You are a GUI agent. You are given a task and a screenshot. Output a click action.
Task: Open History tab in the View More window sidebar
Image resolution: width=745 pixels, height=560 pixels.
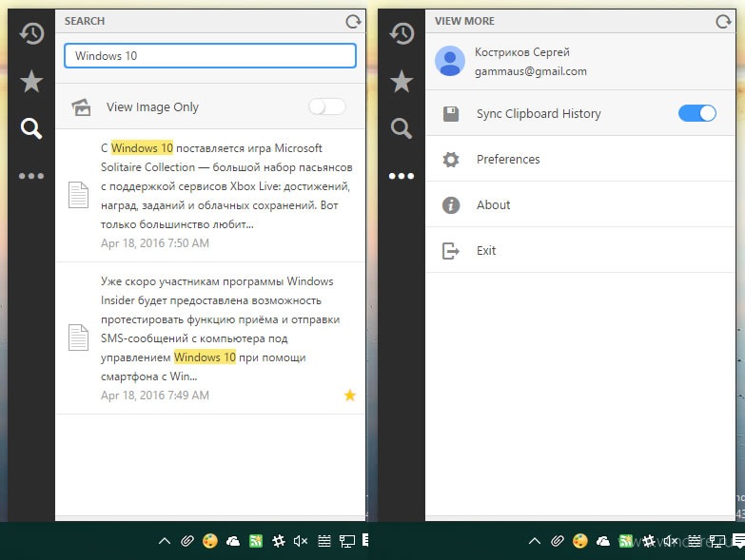[402, 33]
